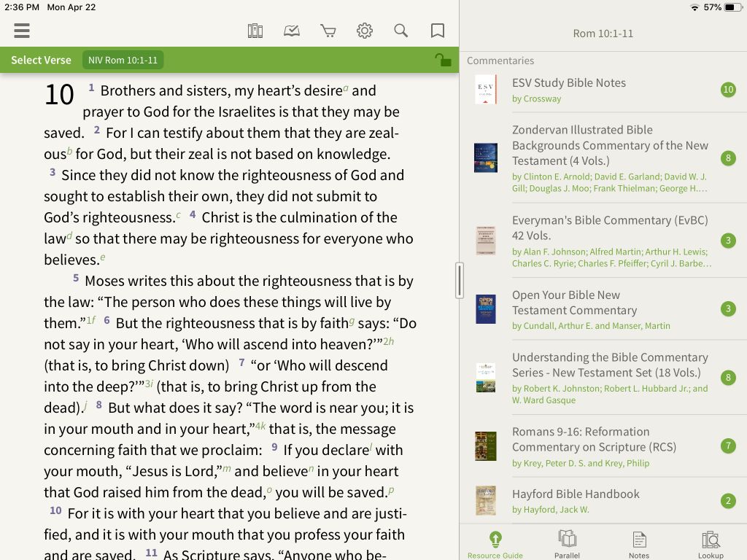747x560 pixels.
Task: Tap Open Your Bible cover thumbnail
Action: click(486, 309)
